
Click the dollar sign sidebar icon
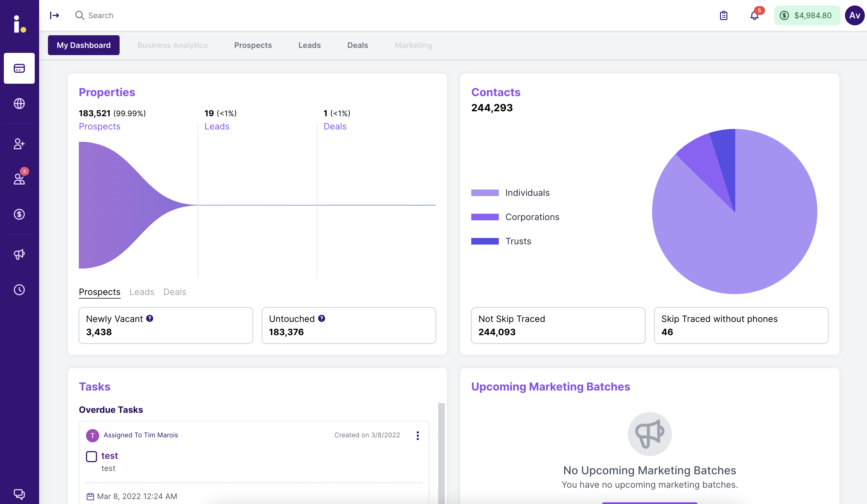click(19, 214)
